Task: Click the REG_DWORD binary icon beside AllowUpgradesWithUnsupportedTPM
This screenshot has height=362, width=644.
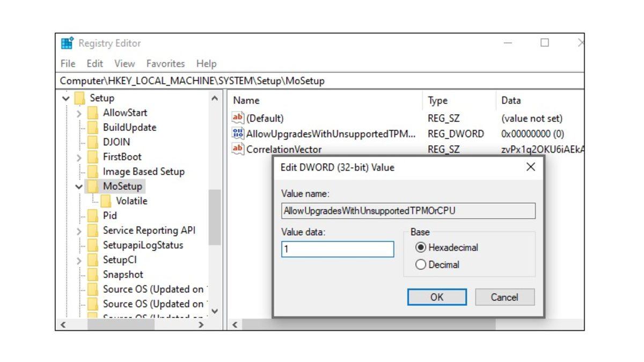Action: pos(237,134)
